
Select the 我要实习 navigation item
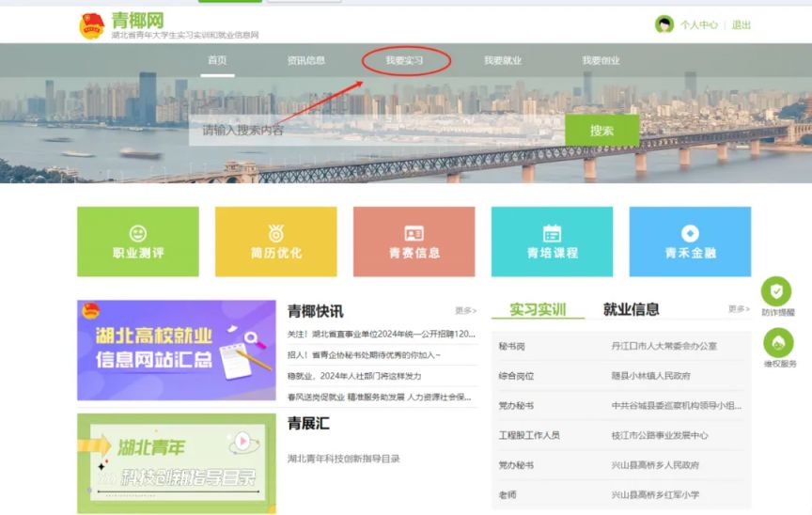tap(404, 60)
